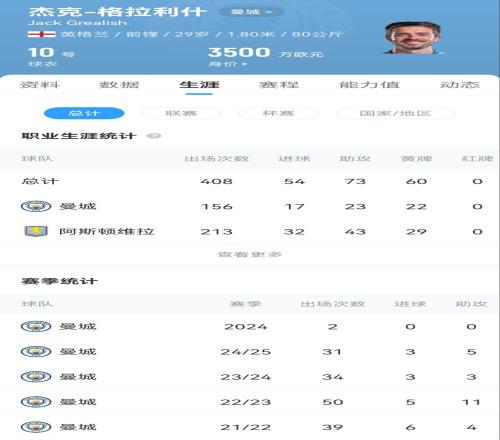Tap Man City crest for 2024 season
Image resolution: width=500 pixels, height=440 pixels.
point(36,326)
